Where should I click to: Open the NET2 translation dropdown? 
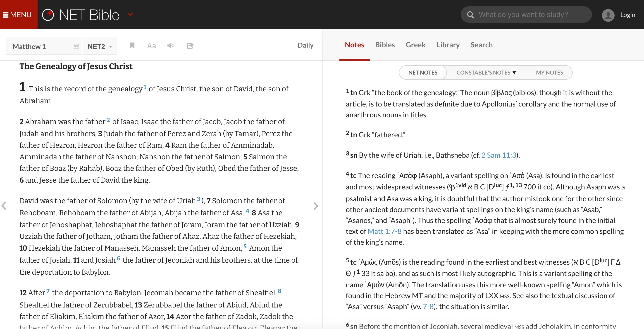click(100, 46)
